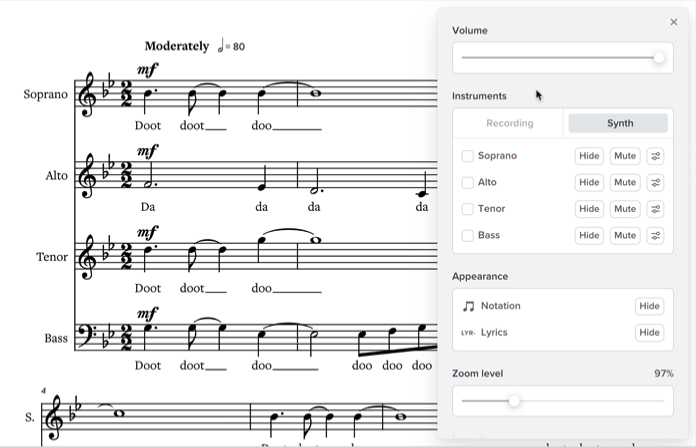The width and height of the screenshot is (696, 448).
Task: Open Tenor mixer settings icon
Action: (655, 209)
